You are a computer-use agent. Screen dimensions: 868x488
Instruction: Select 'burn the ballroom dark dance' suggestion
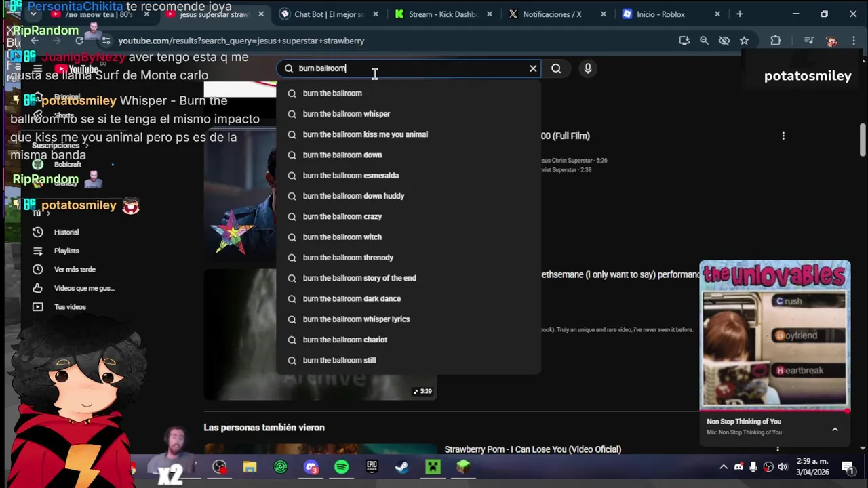click(408, 298)
